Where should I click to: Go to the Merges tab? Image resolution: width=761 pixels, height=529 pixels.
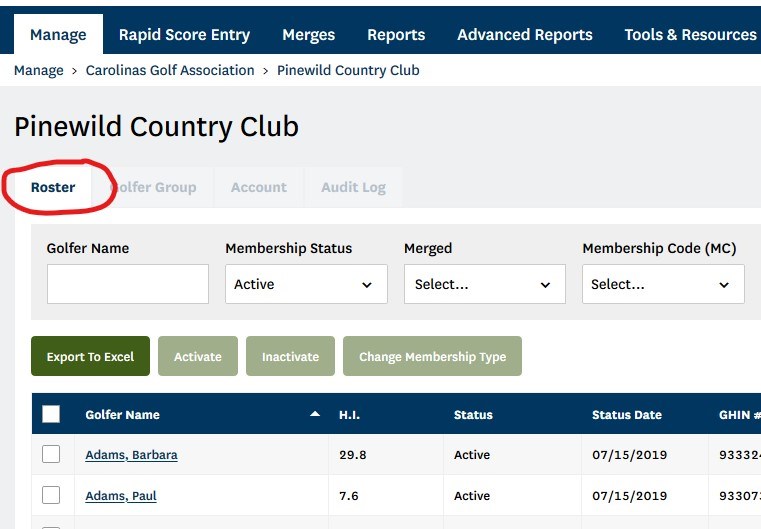point(309,34)
